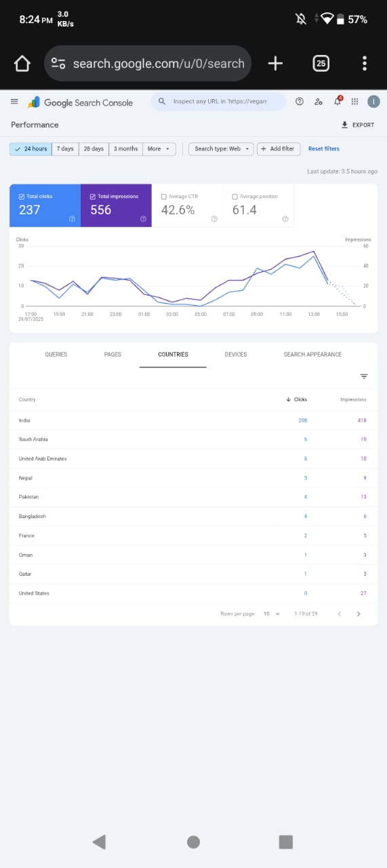Go to next page of country rows
The height and width of the screenshot is (868, 387).
tap(359, 614)
